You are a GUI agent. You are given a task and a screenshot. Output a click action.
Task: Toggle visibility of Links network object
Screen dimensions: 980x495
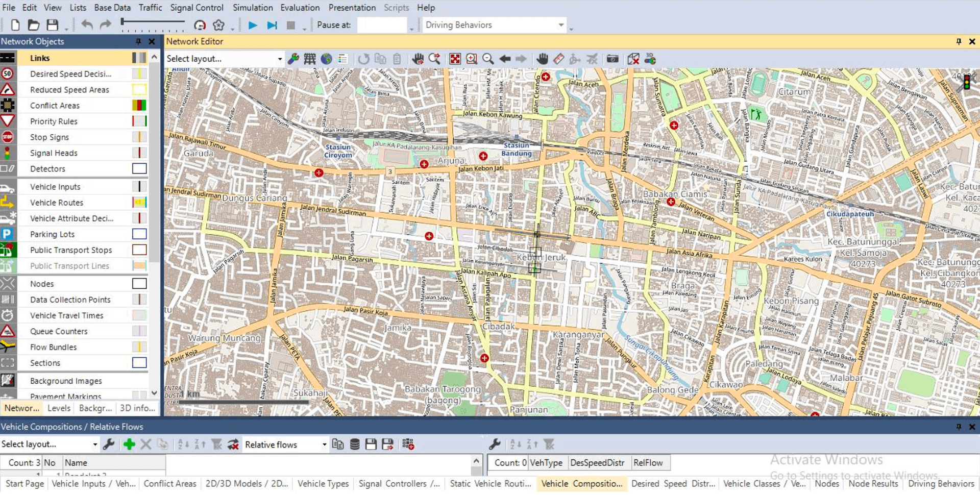coord(8,58)
